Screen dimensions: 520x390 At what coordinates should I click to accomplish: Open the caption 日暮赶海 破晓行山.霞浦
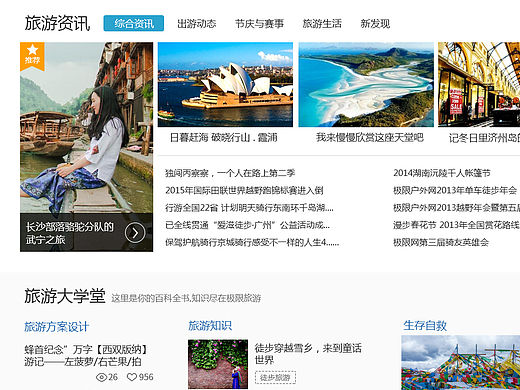pos(224,138)
